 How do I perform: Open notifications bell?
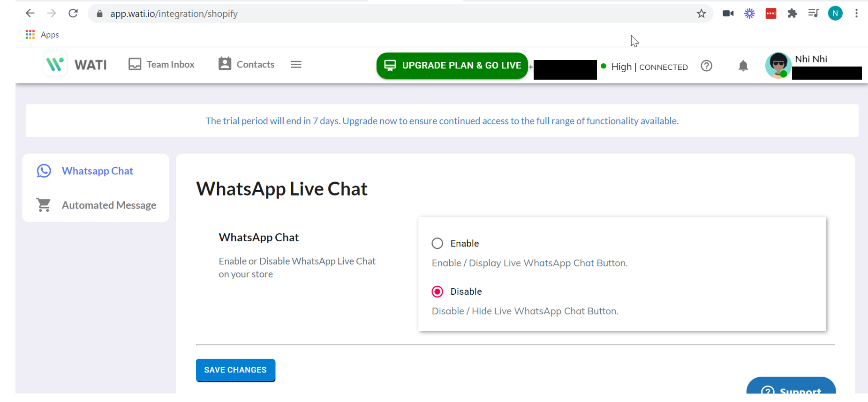click(x=743, y=66)
